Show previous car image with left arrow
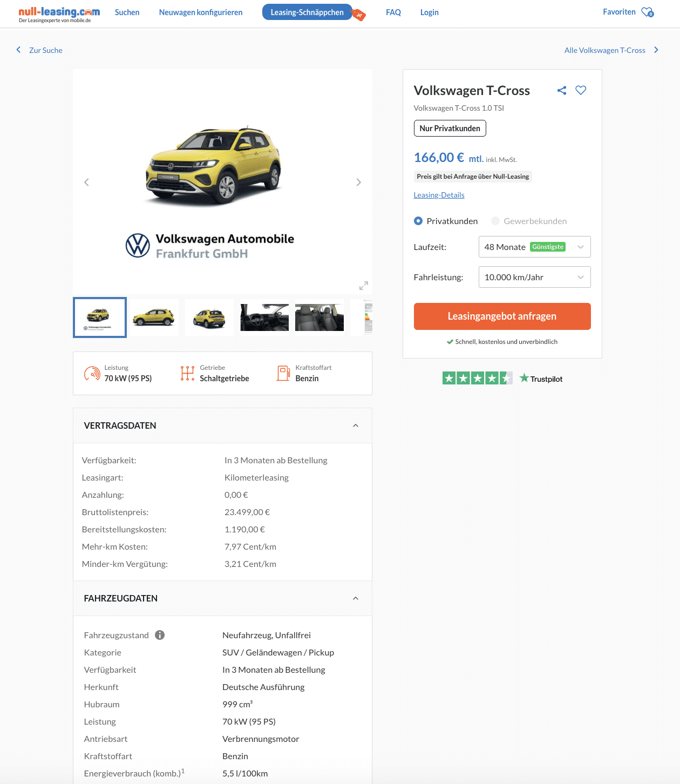 click(86, 183)
